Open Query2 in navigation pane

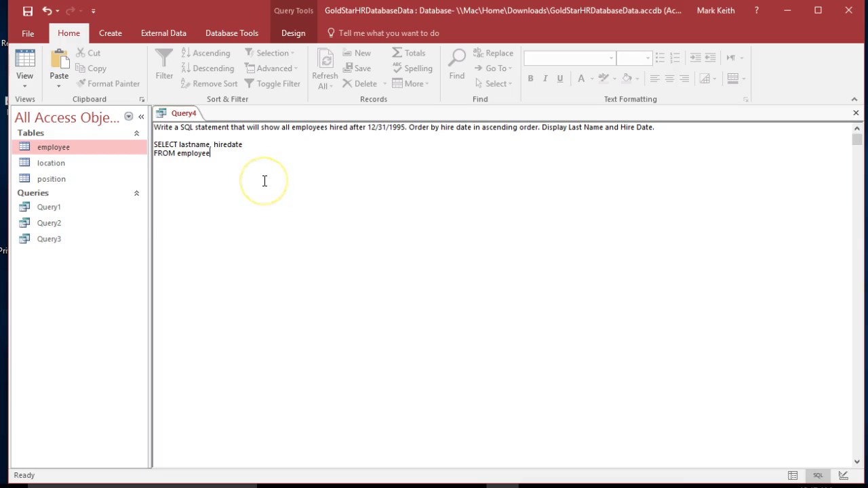[79, 223]
